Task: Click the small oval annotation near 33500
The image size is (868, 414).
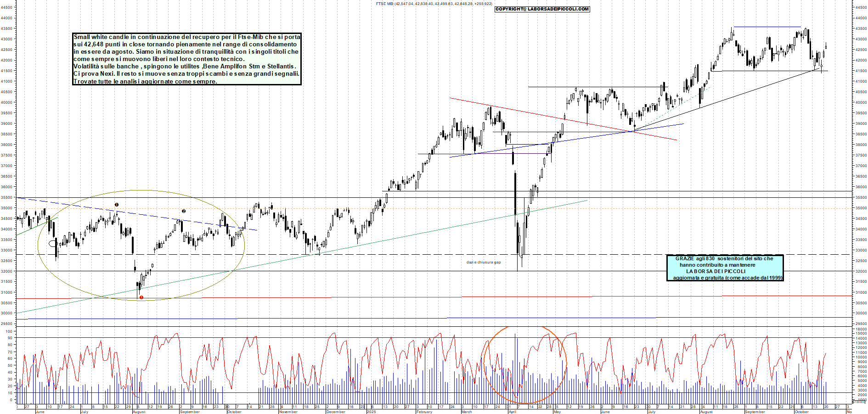Action: 52,244
